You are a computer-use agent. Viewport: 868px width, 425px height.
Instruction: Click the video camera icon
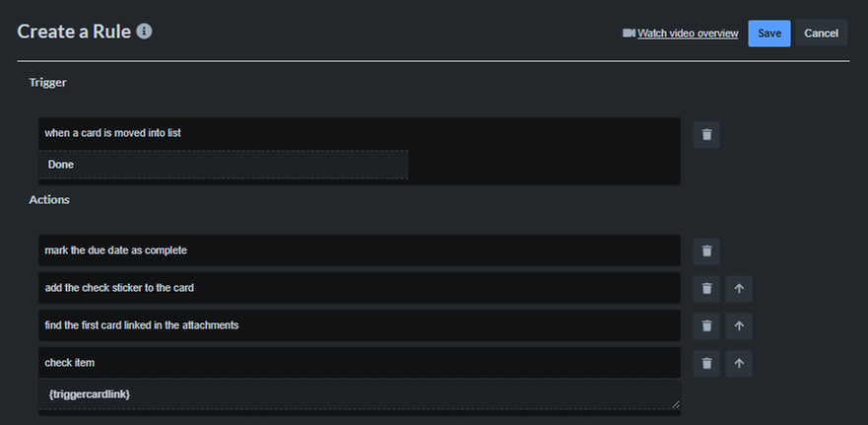(629, 34)
